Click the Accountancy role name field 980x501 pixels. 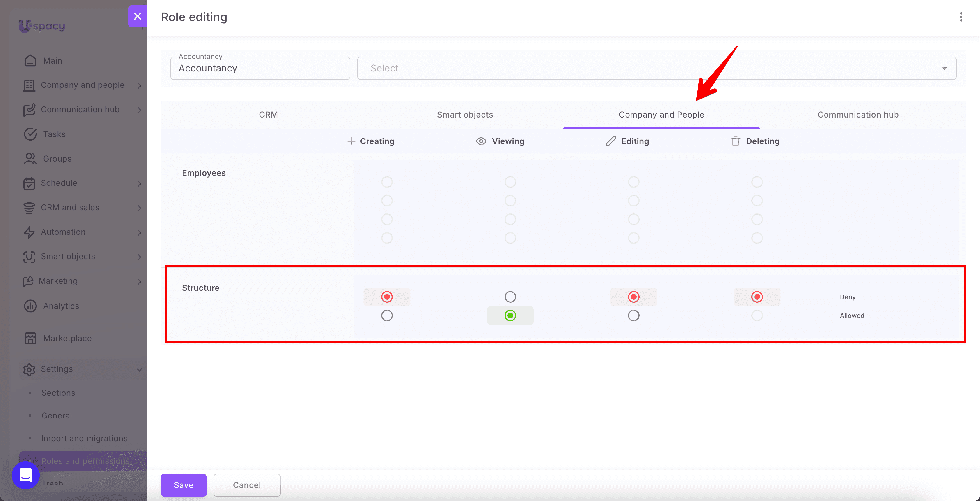(x=260, y=68)
